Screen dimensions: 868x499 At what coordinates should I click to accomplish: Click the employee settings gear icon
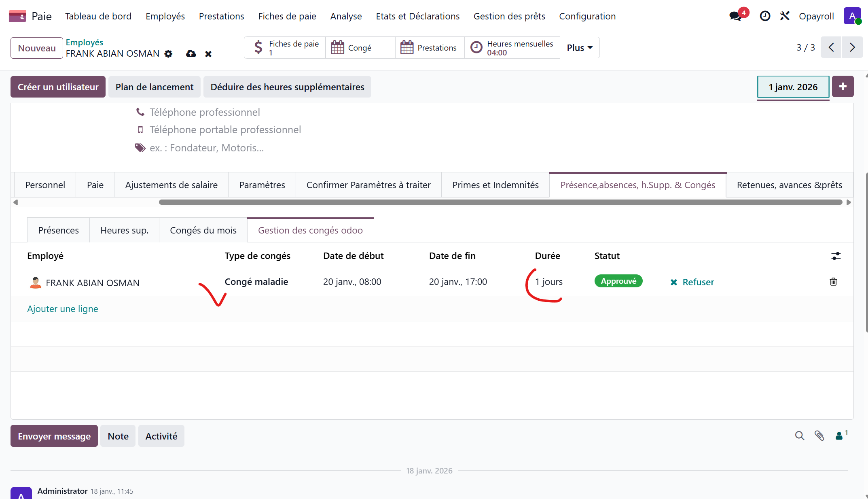(x=168, y=54)
